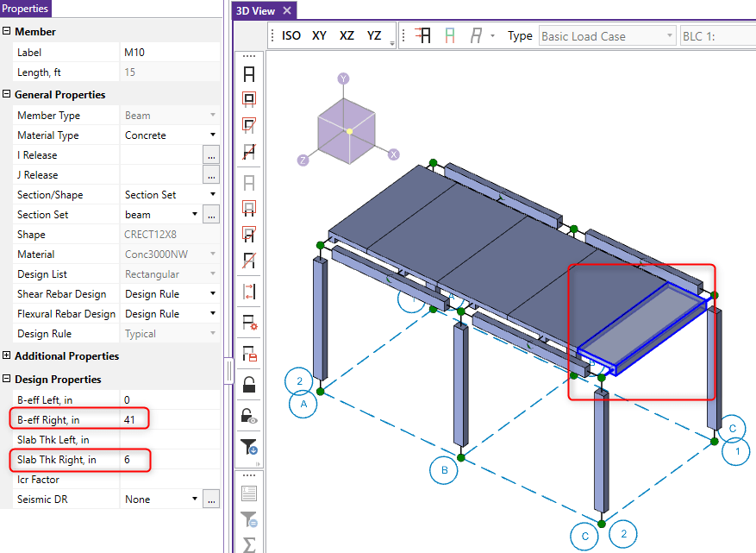Image resolution: width=756 pixels, height=553 pixels.
Task: Open the Selection Filter tool
Action: point(248,447)
